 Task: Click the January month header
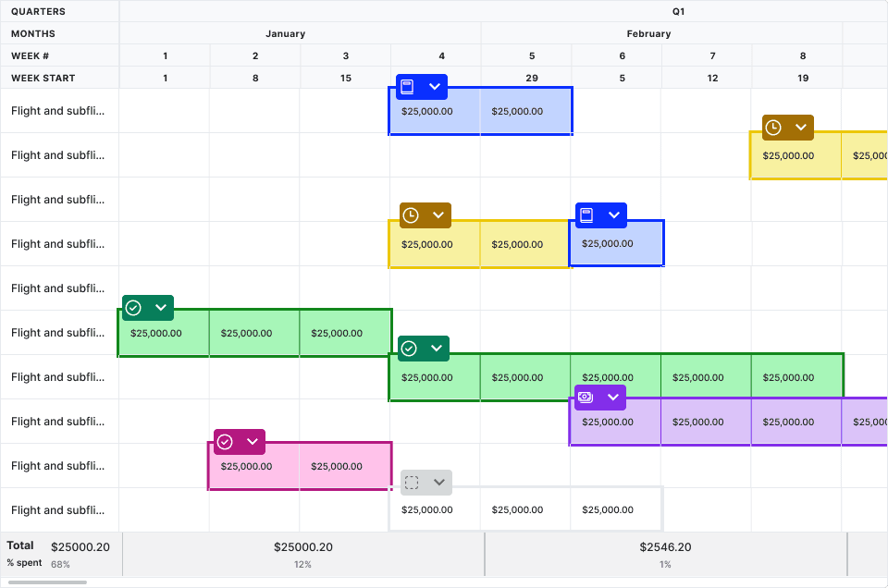286,33
